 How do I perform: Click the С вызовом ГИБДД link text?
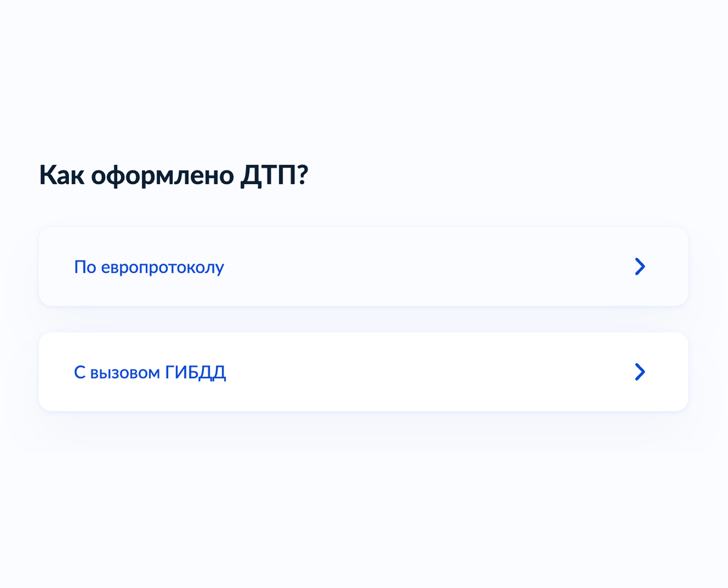click(x=149, y=373)
